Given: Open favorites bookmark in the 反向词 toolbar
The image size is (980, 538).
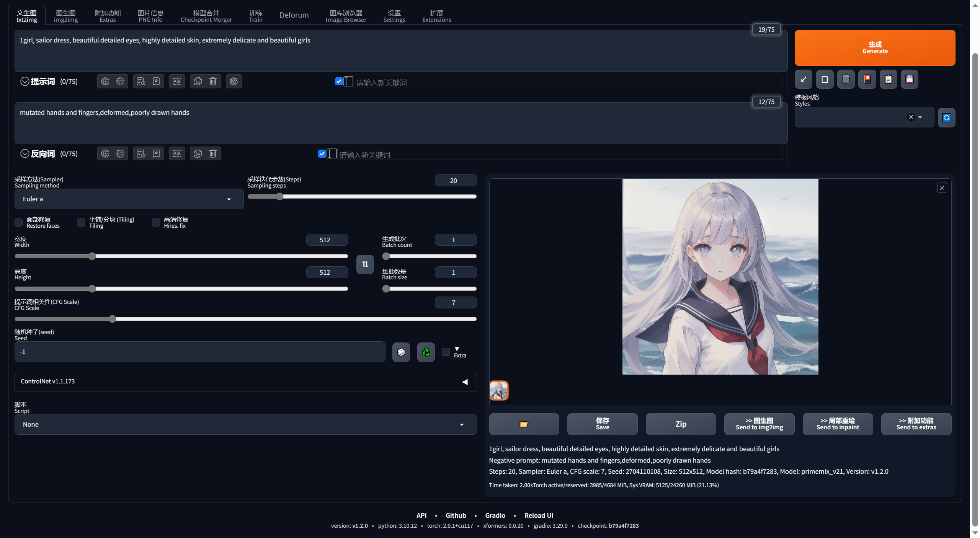Looking at the screenshot, I should coord(156,153).
